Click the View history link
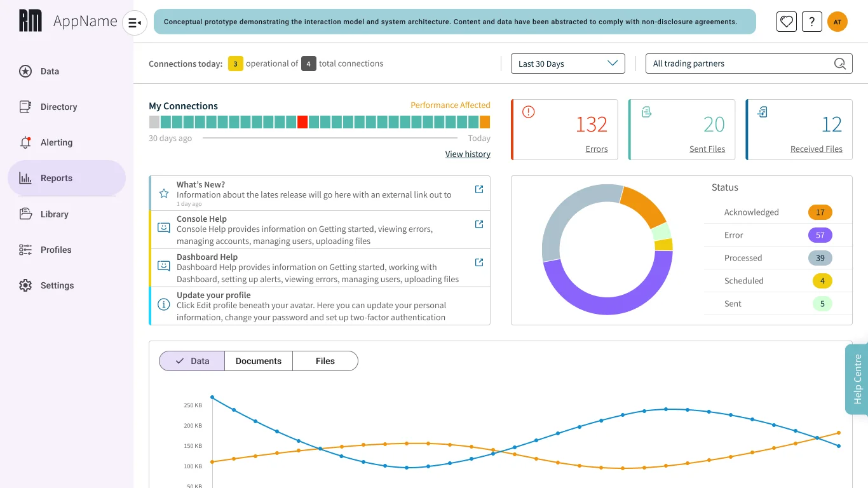 point(468,154)
